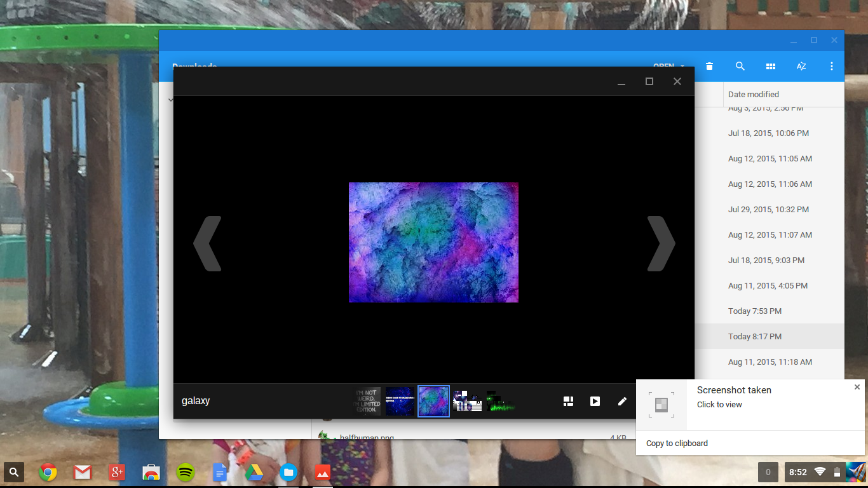This screenshot has height=488, width=868.
Task: Search files in the Files window
Action: (x=740, y=66)
